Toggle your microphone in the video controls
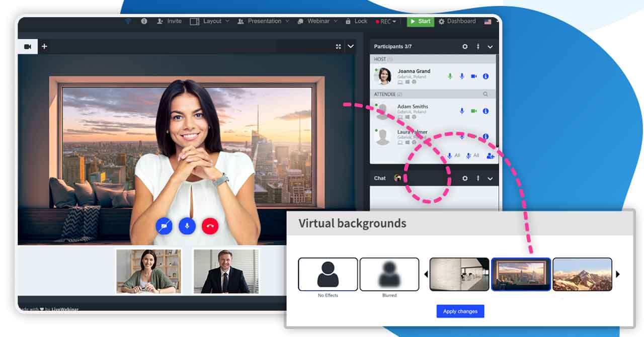The image size is (644, 337). click(x=187, y=226)
